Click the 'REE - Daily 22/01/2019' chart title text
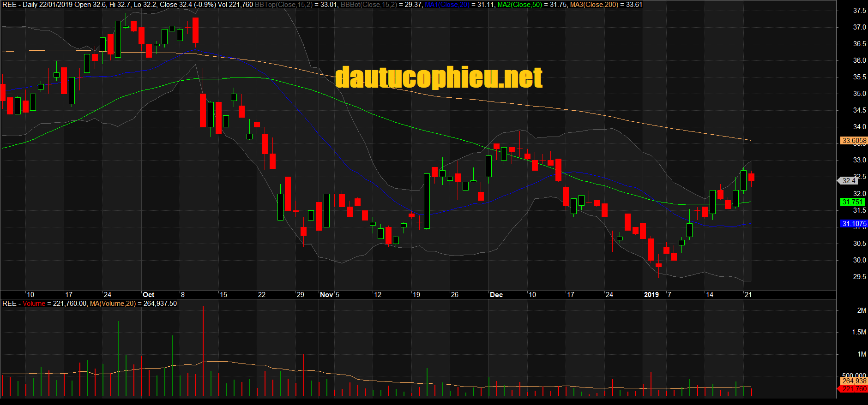 37,5
